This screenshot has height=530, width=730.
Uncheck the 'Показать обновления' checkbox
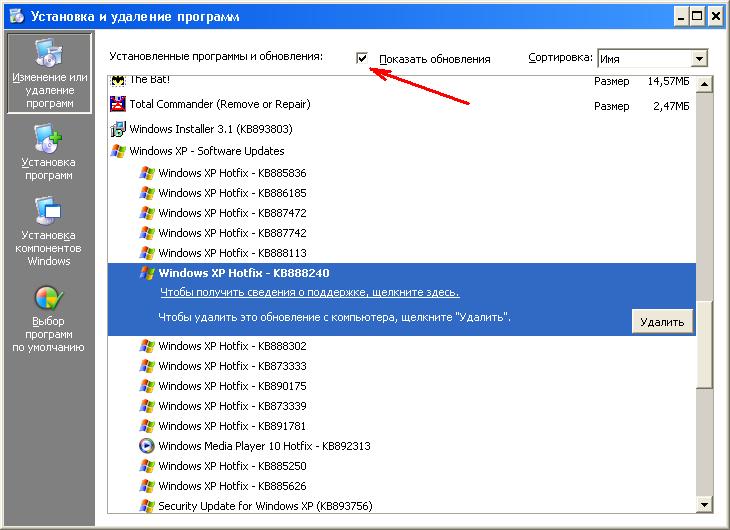coord(362,58)
